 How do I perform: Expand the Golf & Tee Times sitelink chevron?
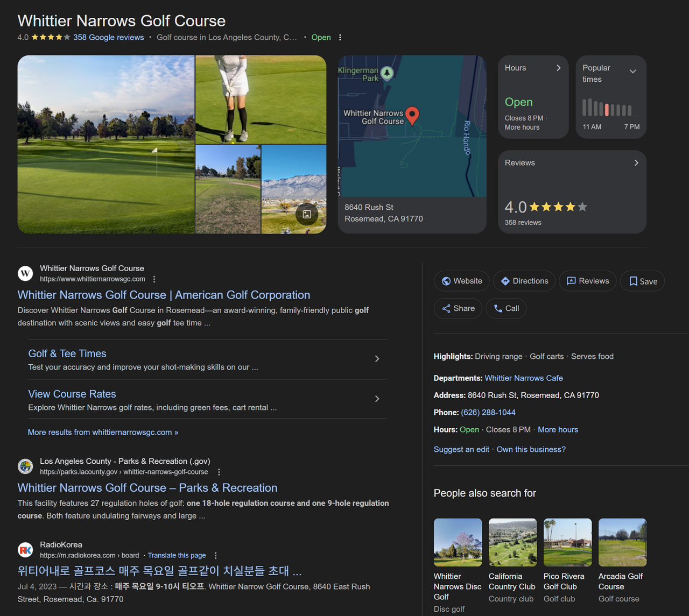tap(377, 359)
